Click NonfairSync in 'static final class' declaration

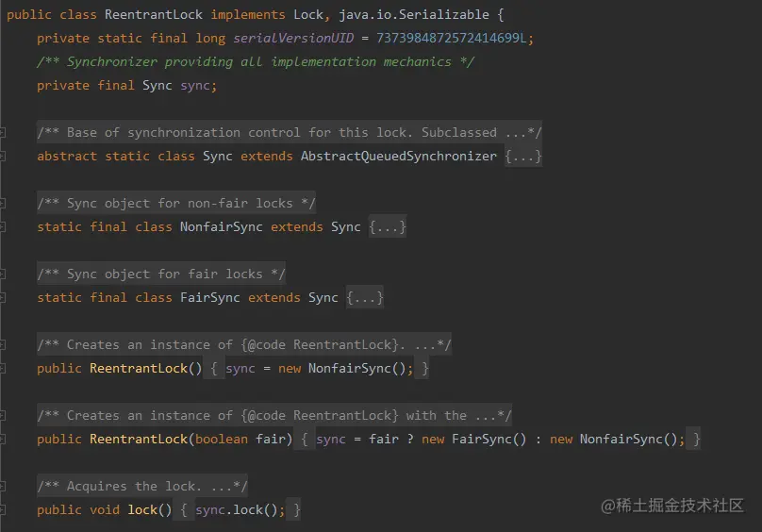221,227
